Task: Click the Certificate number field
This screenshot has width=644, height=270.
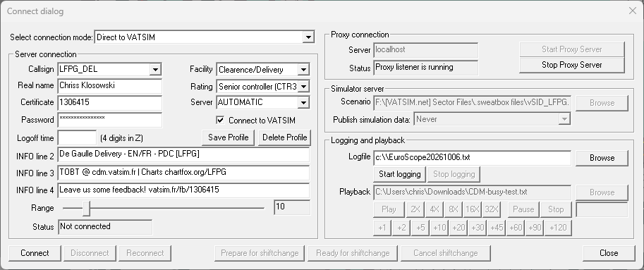Action: [109, 103]
